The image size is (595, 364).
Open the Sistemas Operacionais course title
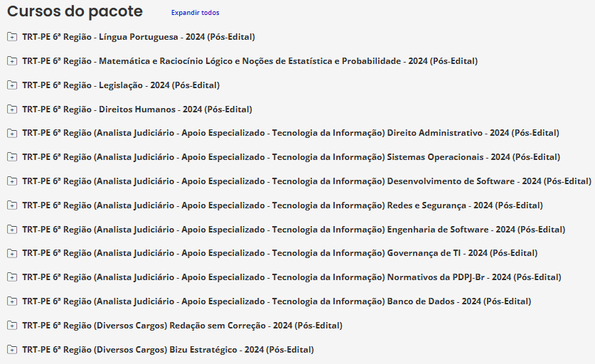pos(291,156)
